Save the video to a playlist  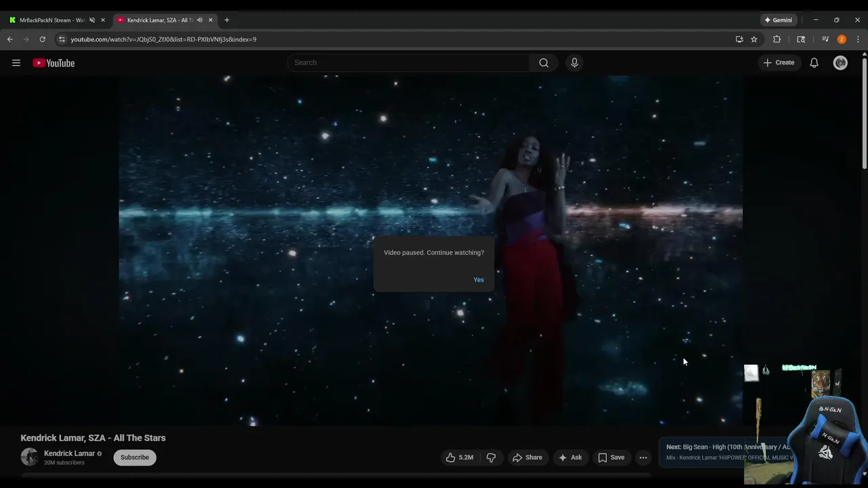point(611,457)
